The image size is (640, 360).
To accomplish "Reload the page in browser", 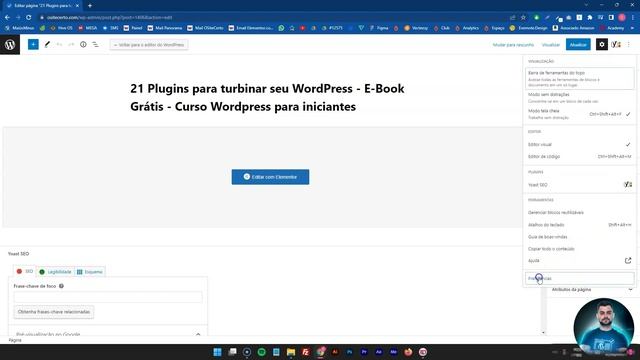I will click(x=29, y=18).
